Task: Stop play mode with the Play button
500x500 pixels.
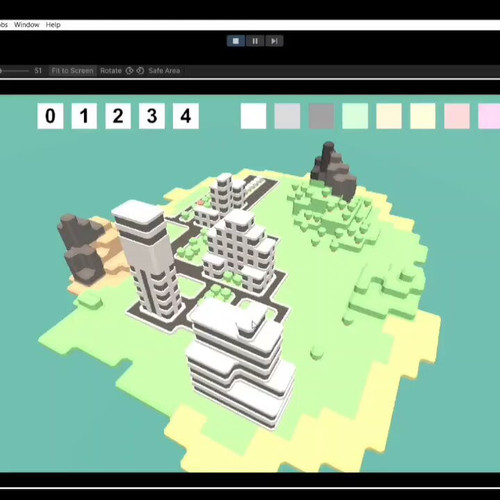Action: pos(236,41)
